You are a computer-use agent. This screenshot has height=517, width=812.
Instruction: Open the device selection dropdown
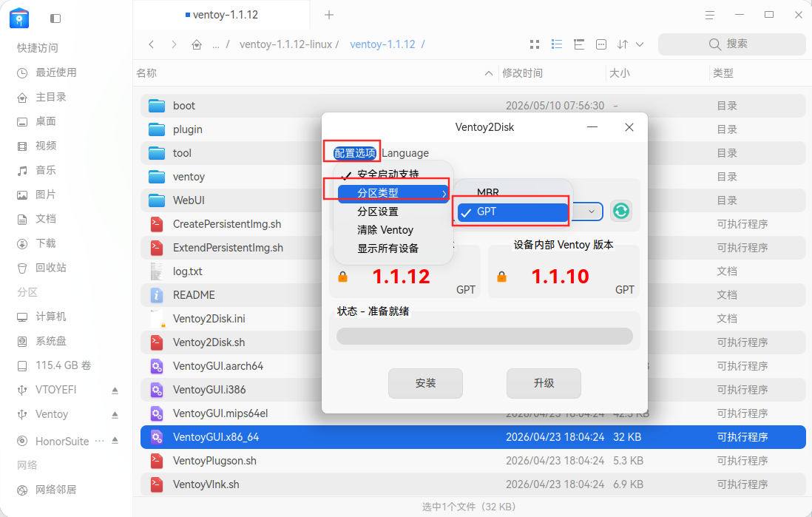pyautogui.click(x=591, y=212)
